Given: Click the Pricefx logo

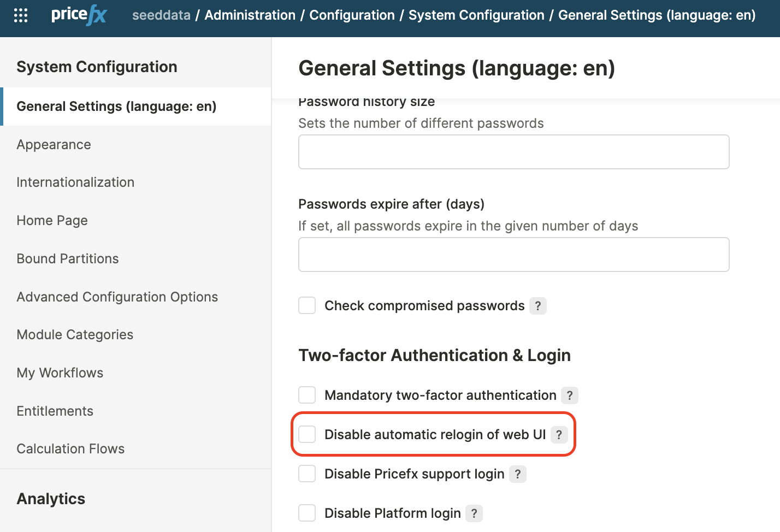Looking at the screenshot, I should (x=79, y=15).
